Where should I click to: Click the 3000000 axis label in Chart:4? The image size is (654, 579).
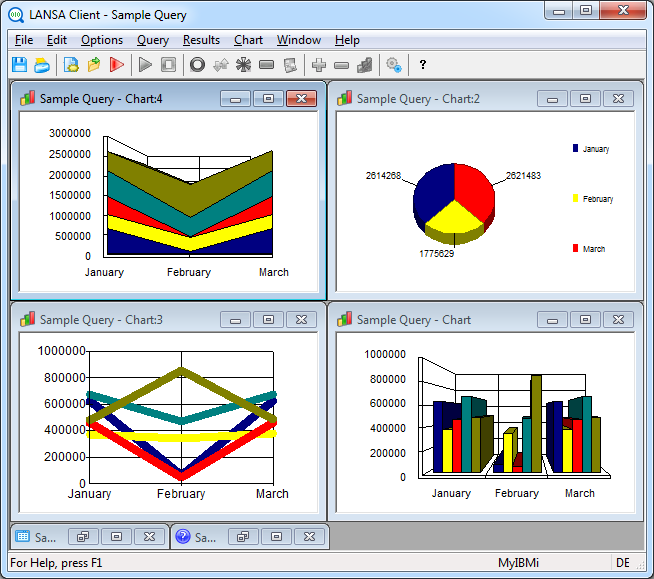pyautogui.click(x=70, y=133)
